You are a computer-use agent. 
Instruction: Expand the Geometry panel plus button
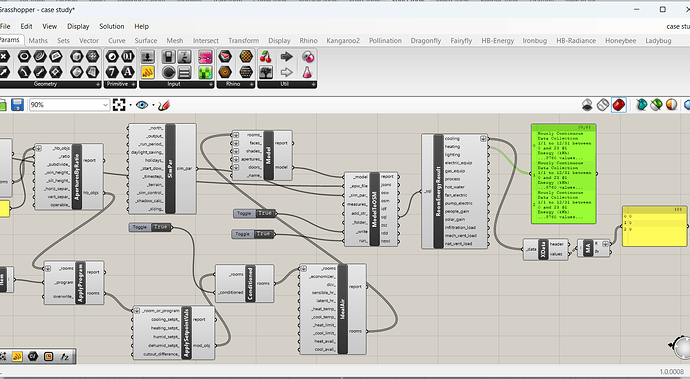click(98, 84)
